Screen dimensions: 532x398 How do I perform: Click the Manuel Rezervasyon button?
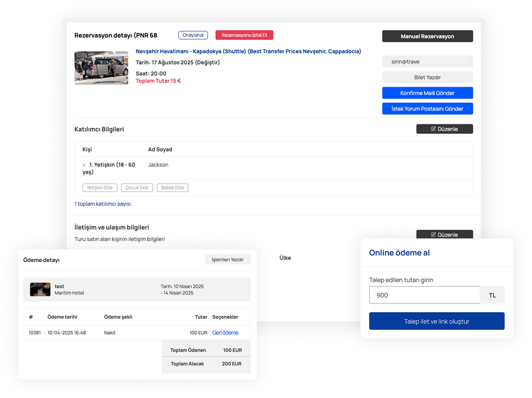[x=427, y=36]
